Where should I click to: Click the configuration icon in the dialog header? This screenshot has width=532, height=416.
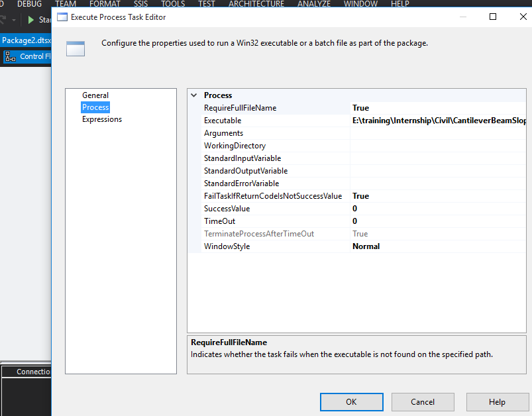coord(75,48)
